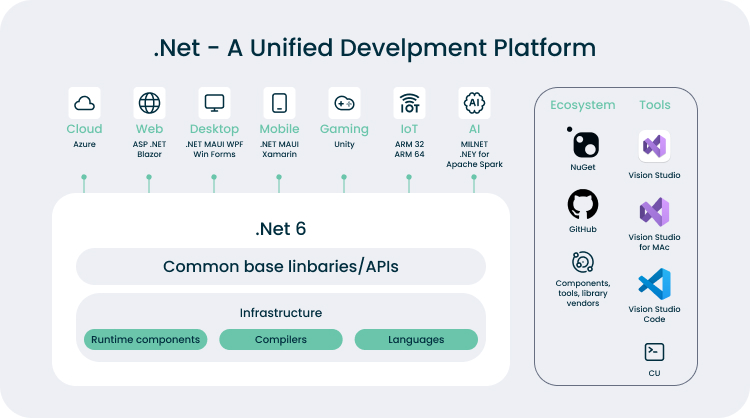The width and height of the screenshot is (750, 418).
Task: Click the Web globe icon
Action: (149, 103)
